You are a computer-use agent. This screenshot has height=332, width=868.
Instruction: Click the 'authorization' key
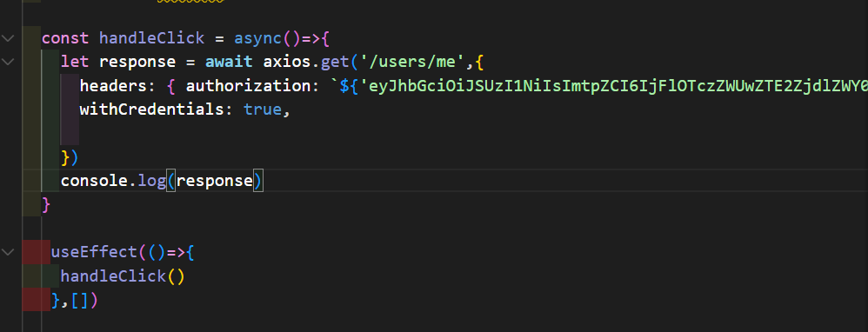(248, 86)
